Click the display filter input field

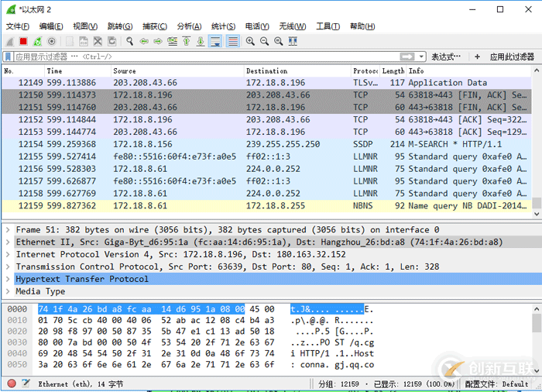(x=201, y=57)
